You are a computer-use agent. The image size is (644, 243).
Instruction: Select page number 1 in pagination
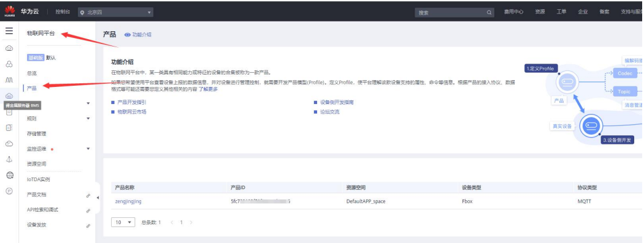click(x=181, y=222)
